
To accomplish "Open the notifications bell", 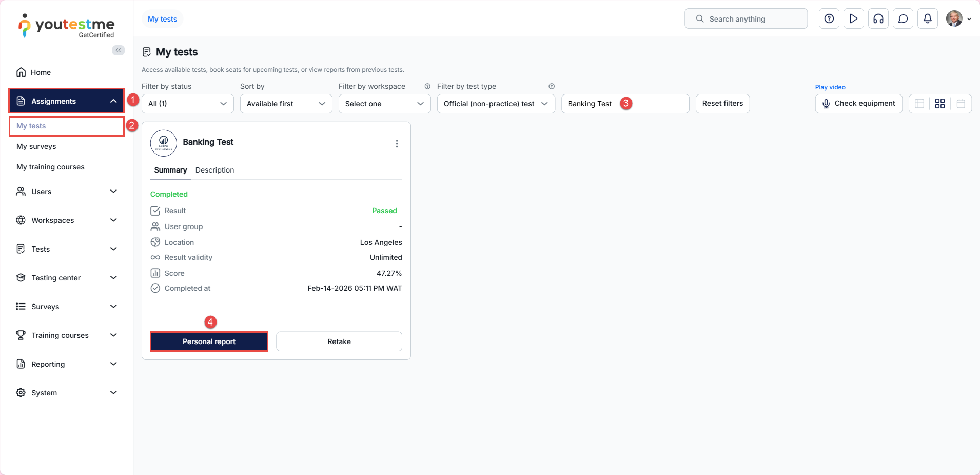I will 927,19.
